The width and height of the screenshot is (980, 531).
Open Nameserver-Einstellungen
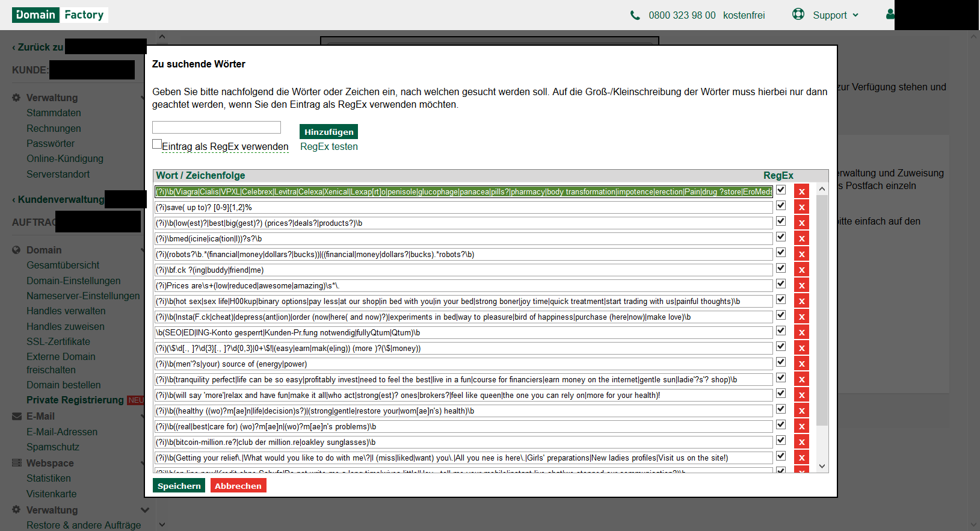click(83, 296)
